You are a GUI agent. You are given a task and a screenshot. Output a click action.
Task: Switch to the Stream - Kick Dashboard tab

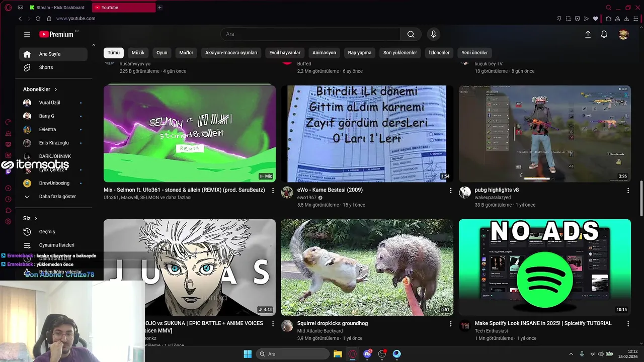pos(57,8)
